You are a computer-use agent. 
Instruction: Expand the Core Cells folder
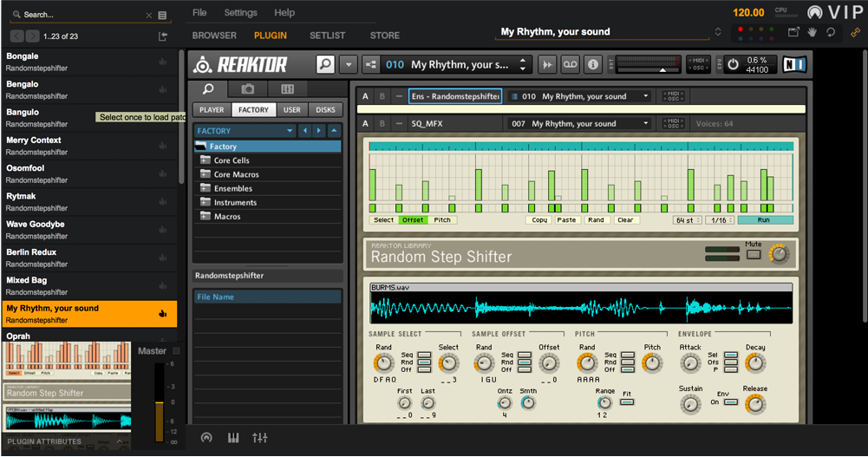click(x=206, y=160)
